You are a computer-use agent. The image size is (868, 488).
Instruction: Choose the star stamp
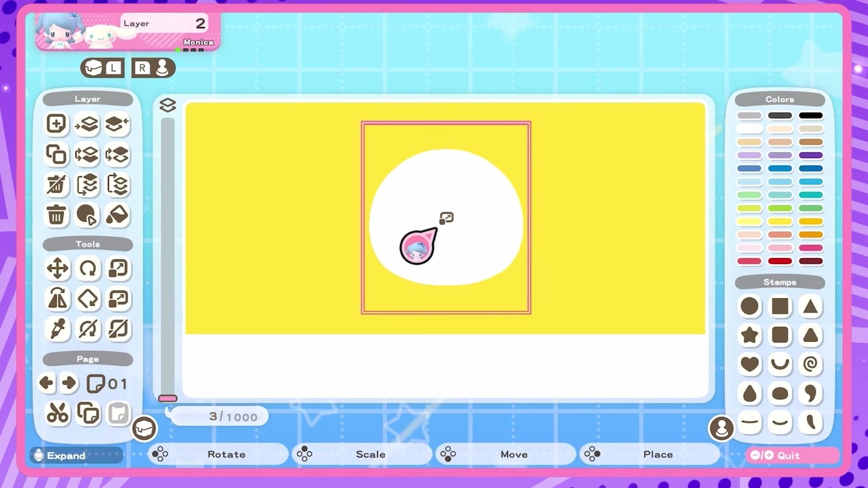coord(750,335)
